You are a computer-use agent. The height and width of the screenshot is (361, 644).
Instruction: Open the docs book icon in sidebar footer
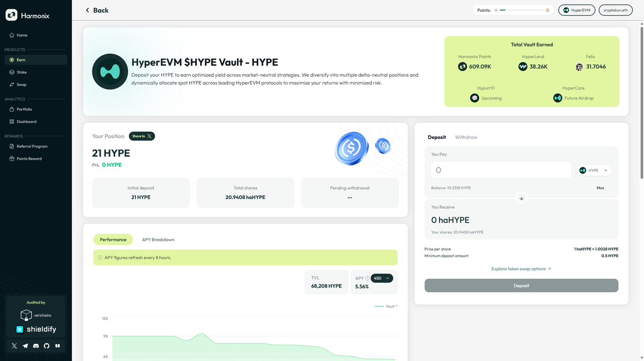pyautogui.click(x=57, y=346)
